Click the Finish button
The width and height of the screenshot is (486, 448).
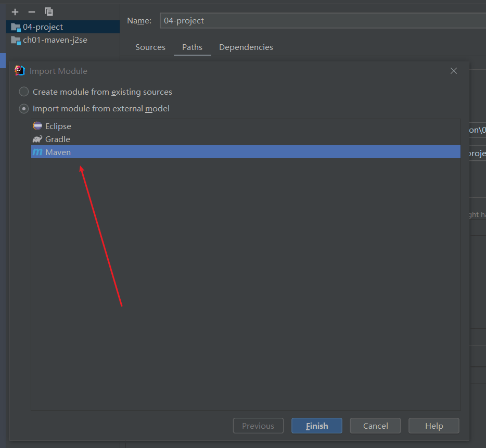click(x=317, y=426)
